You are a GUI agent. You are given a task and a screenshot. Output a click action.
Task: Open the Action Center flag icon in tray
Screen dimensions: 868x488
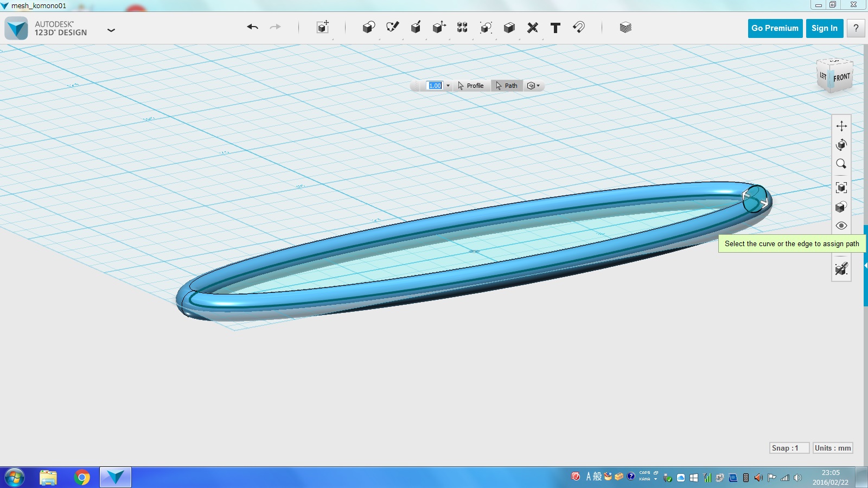click(x=771, y=478)
